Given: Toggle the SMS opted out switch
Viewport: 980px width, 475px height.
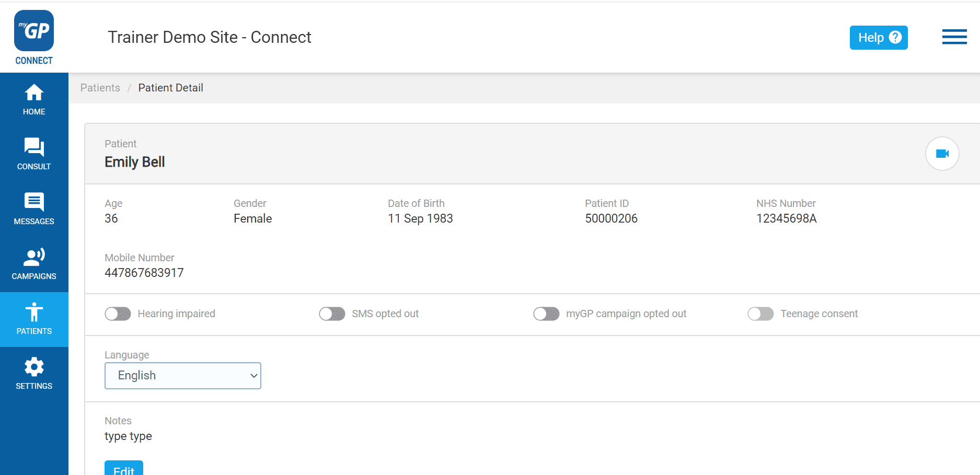Looking at the screenshot, I should coord(332,314).
